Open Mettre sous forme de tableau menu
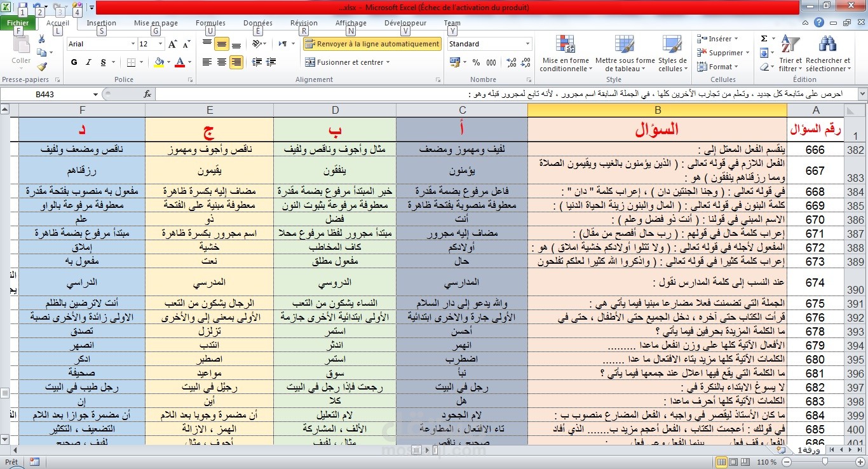The width and height of the screenshot is (868, 469). pos(625,53)
